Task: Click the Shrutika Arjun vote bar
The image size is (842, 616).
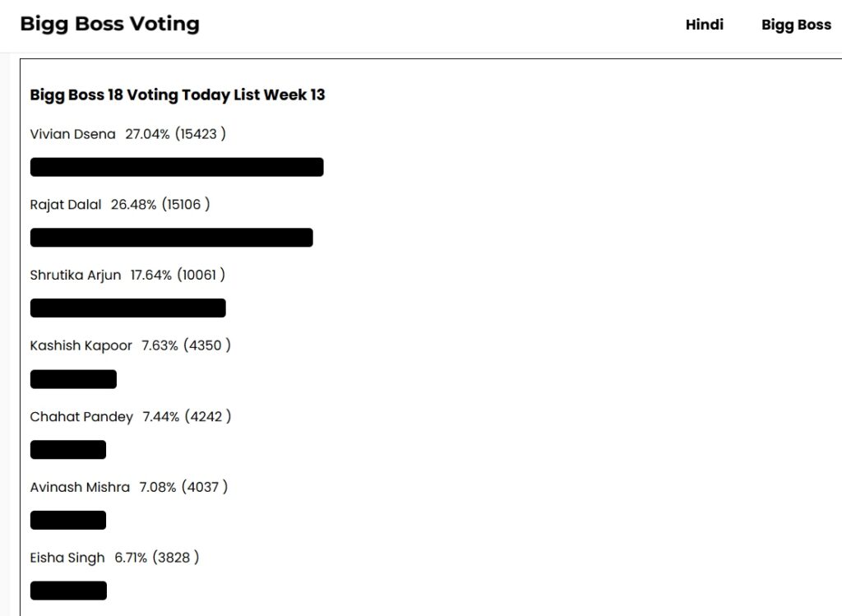Action: [x=127, y=308]
